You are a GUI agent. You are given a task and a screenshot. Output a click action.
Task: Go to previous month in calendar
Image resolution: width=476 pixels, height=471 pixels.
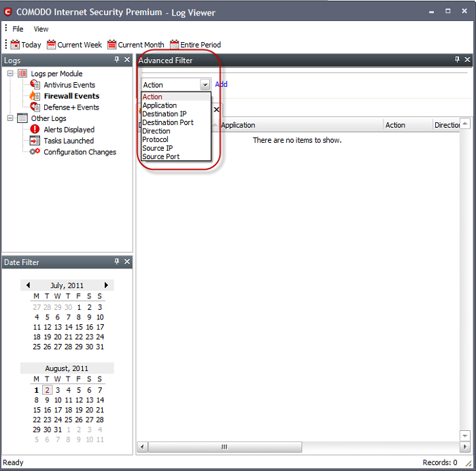pos(28,285)
